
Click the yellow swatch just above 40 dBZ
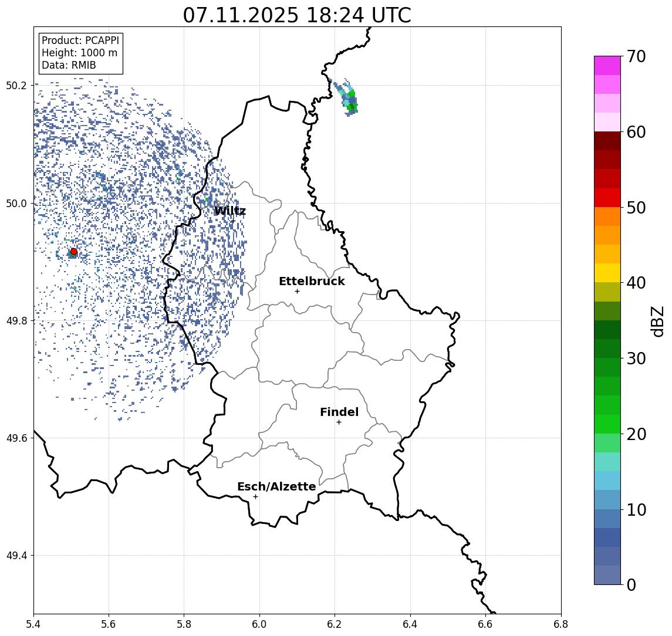coord(607,273)
